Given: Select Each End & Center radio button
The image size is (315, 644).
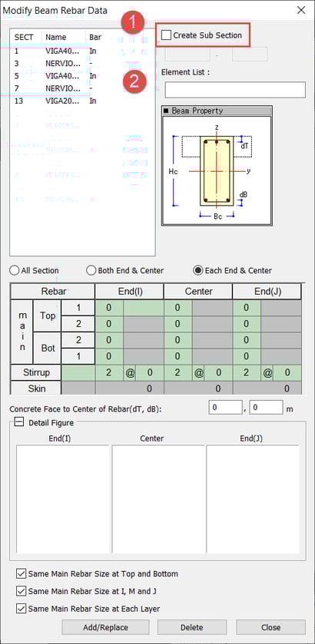Looking at the screenshot, I should [198, 271].
